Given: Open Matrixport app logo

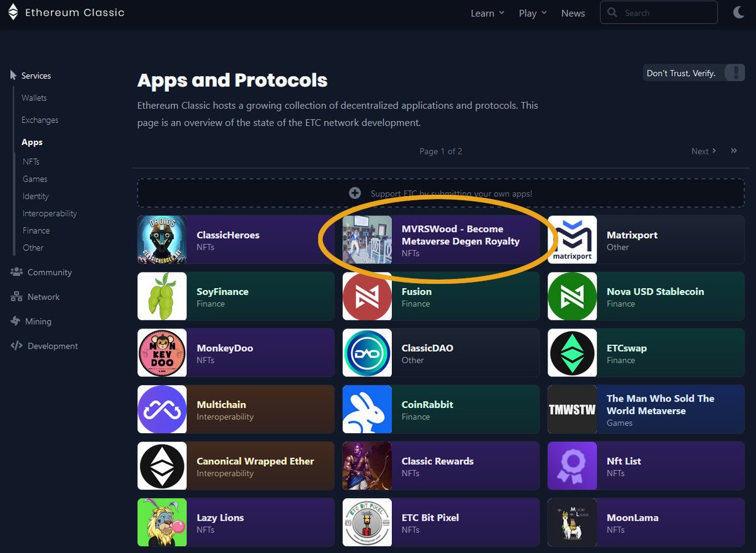Looking at the screenshot, I should coord(572,240).
